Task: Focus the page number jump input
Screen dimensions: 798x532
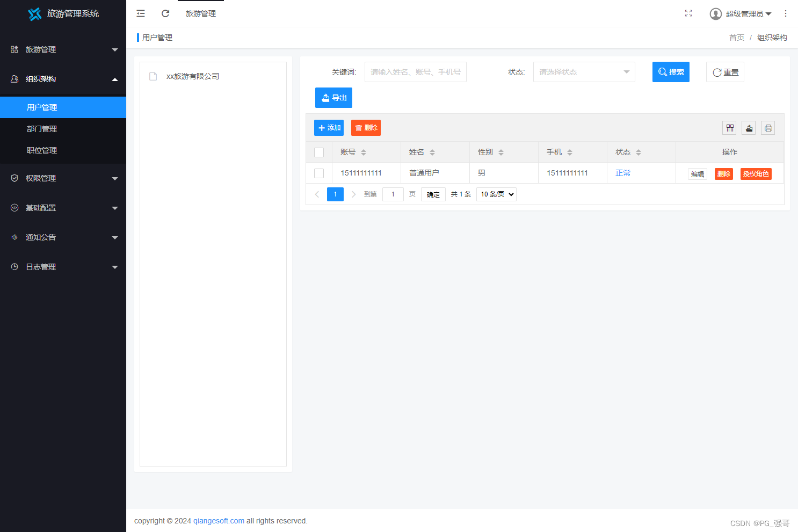Action: pos(393,194)
